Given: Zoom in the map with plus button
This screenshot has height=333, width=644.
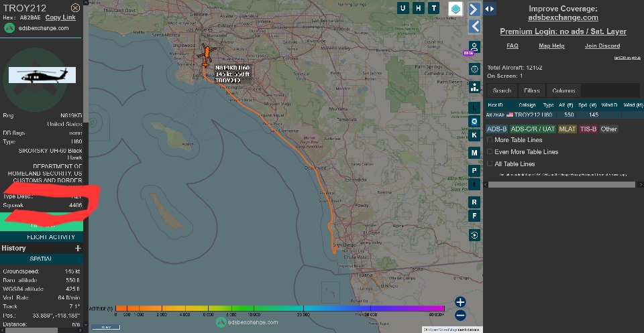Looking at the screenshot, I should click(x=460, y=302).
